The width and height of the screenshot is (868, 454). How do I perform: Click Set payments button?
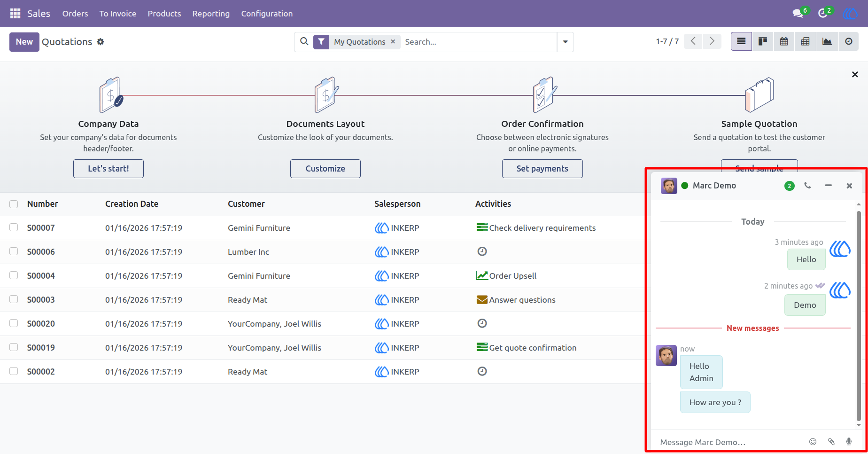point(542,169)
